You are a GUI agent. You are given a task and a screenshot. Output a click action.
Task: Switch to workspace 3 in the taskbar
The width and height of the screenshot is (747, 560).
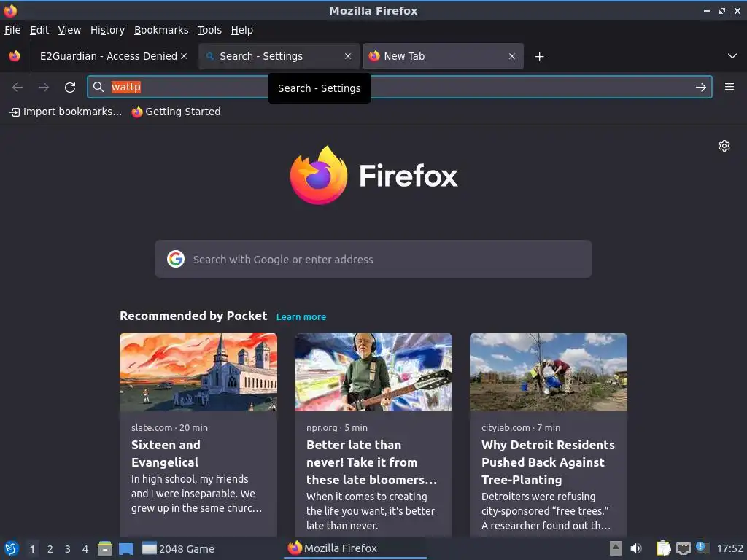coord(68,549)
